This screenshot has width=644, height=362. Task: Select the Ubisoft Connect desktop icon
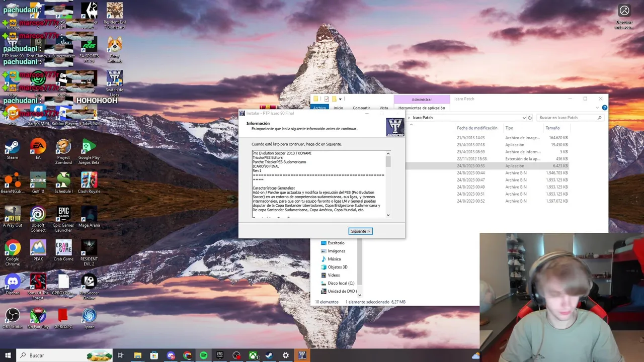point(38,219)
